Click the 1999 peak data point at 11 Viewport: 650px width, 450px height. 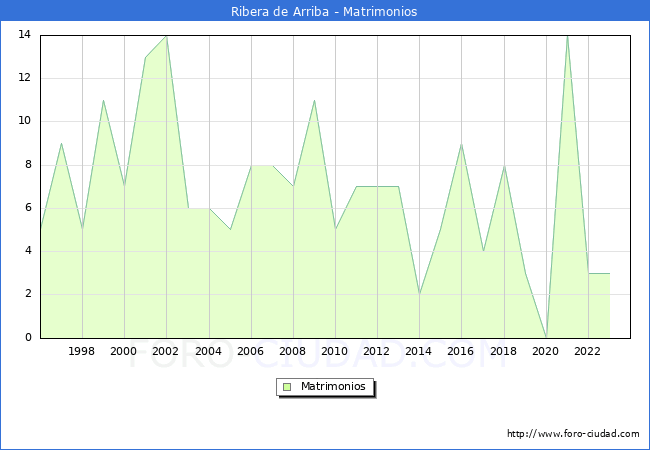coord(103,101)
